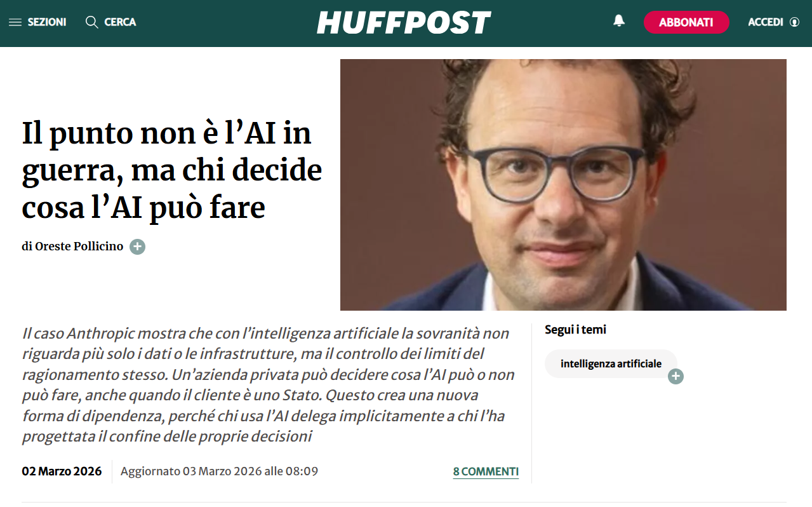Open the hamburger menu icon

15,22
